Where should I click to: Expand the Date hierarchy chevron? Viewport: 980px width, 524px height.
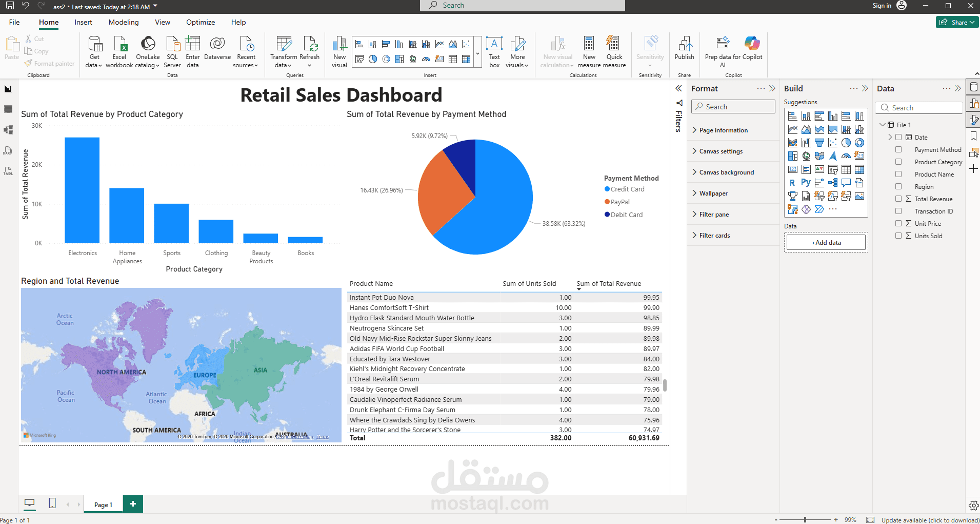point(890,137)
